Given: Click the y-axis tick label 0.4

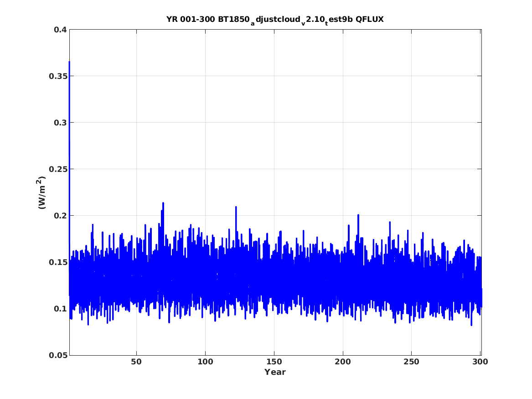Looking at the screenshot, I should (x=60, y=30).
